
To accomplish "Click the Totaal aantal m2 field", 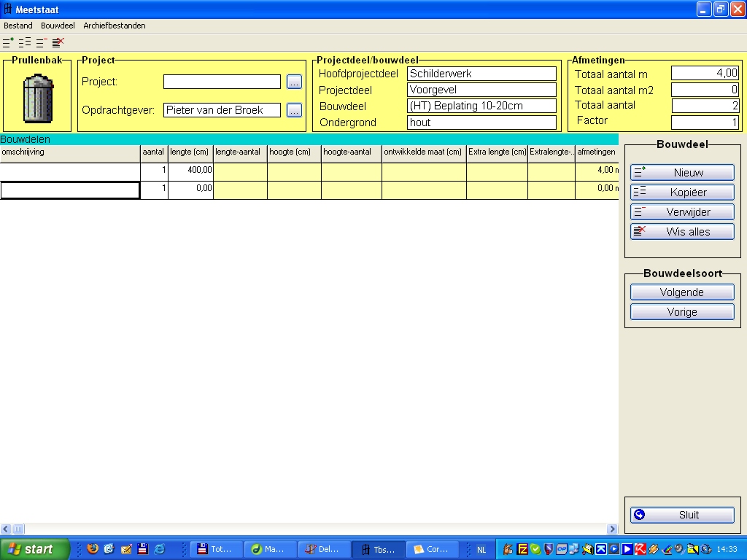I will click(x=705, y=90).
